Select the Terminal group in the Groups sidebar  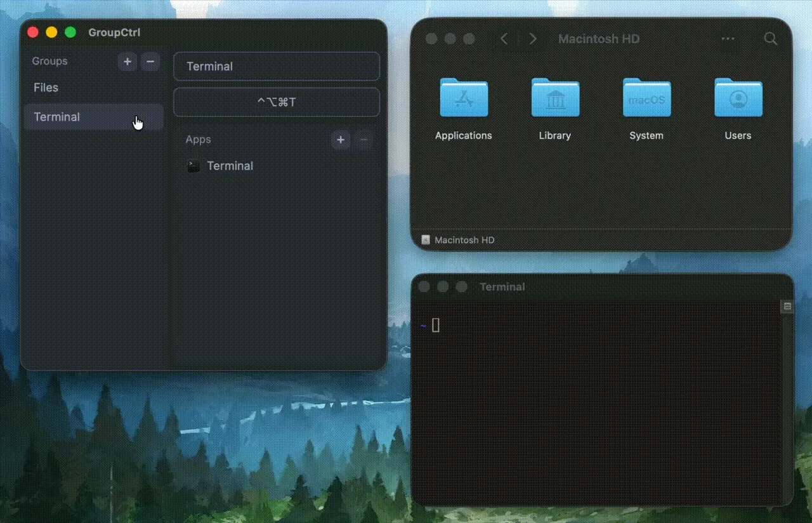click(x=93, y=117)
